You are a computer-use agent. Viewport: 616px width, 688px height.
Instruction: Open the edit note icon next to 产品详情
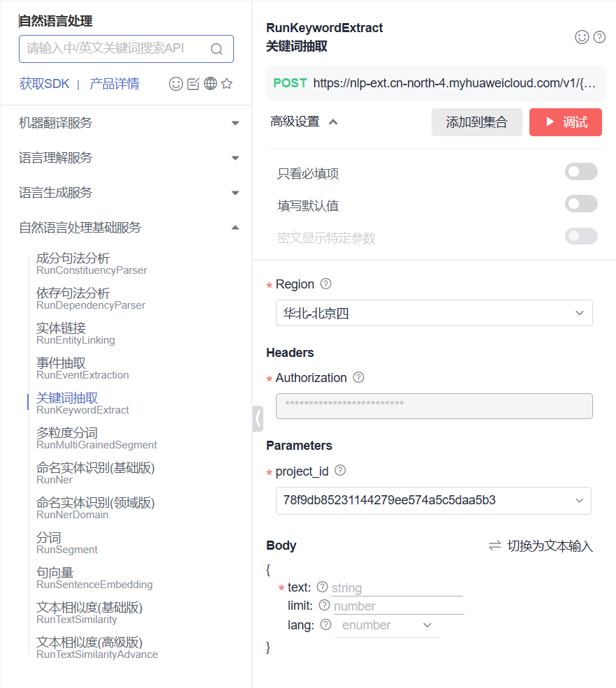pos(193,84)
